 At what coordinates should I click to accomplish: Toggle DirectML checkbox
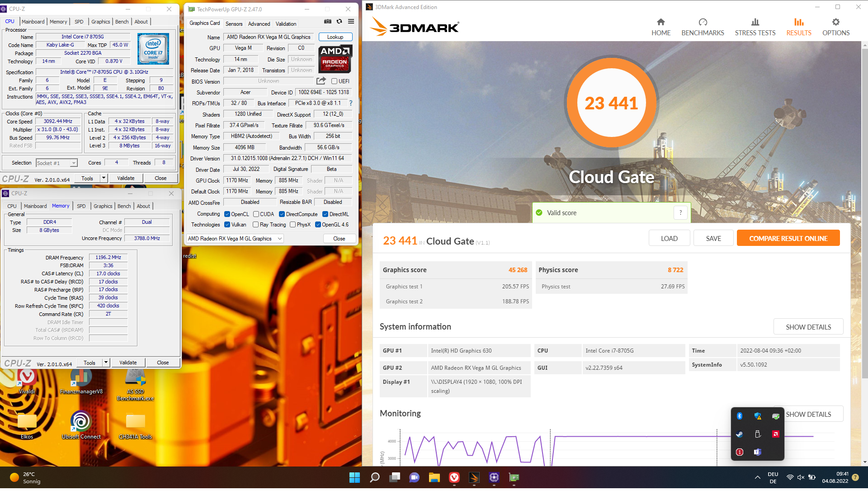coord(325,214)
